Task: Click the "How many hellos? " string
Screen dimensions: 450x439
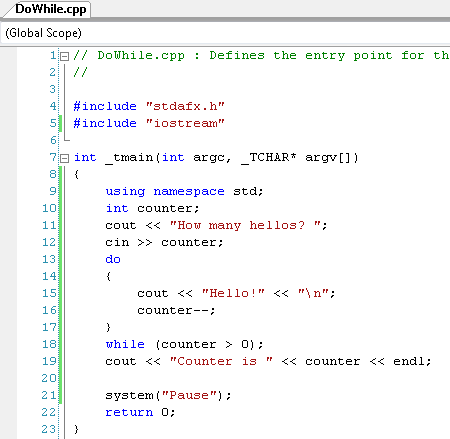Action: (x=245, y=225)
